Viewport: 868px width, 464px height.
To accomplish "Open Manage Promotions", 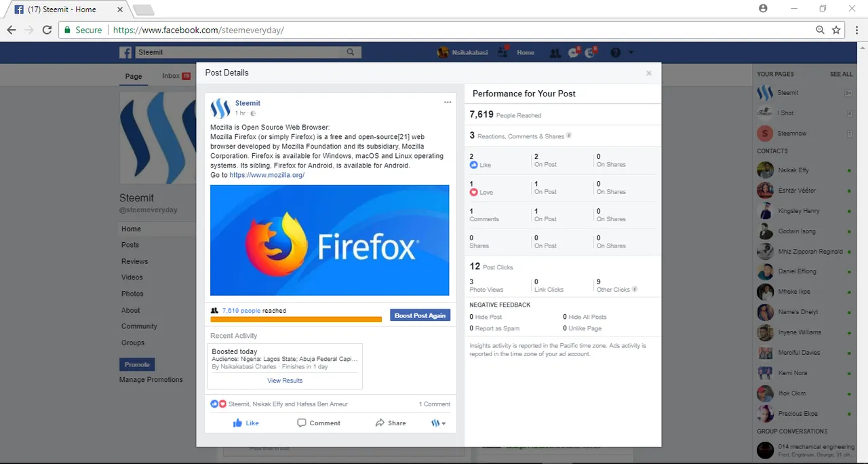I will coord(151,380).
